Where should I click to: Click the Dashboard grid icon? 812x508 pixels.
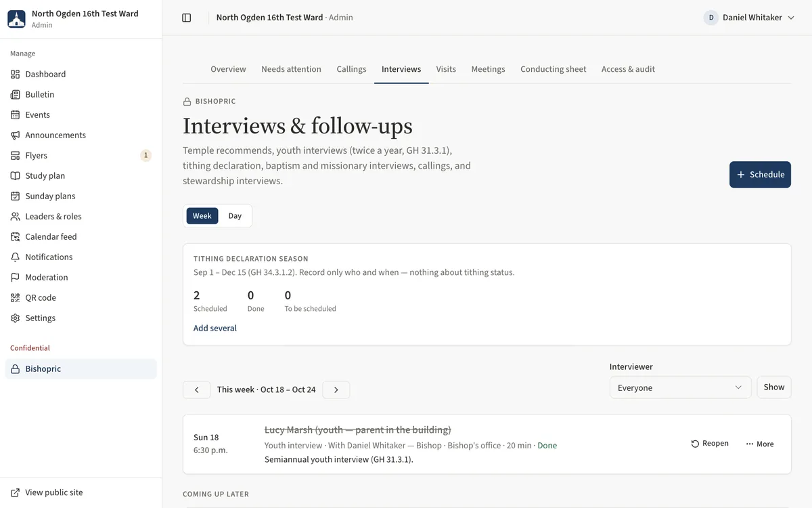(16, 74)
